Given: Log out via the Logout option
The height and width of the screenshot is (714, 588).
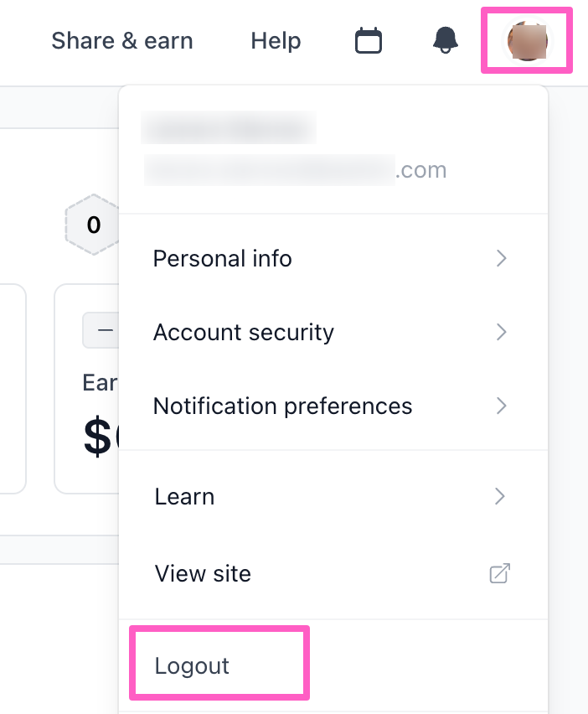Looking at the screenshot, I should click(193, 665).
